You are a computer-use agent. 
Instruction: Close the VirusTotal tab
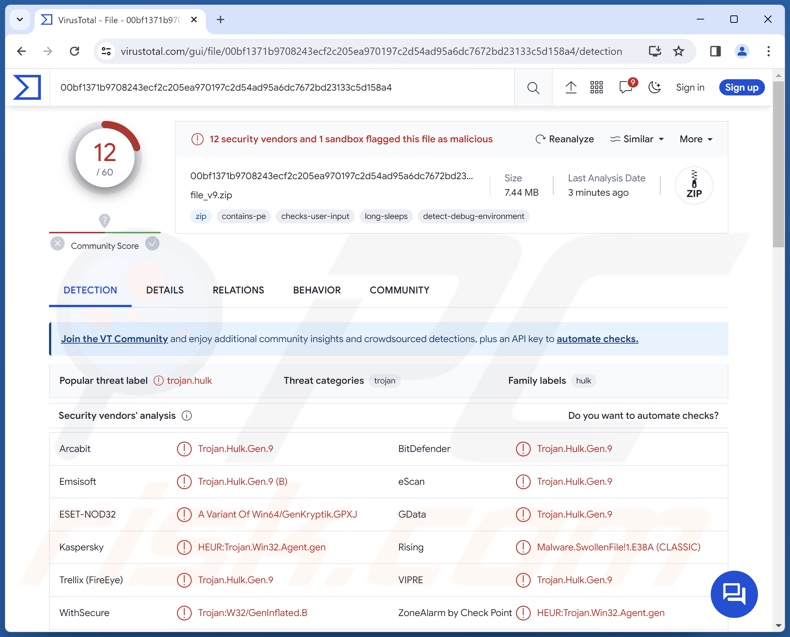(194, 20)
